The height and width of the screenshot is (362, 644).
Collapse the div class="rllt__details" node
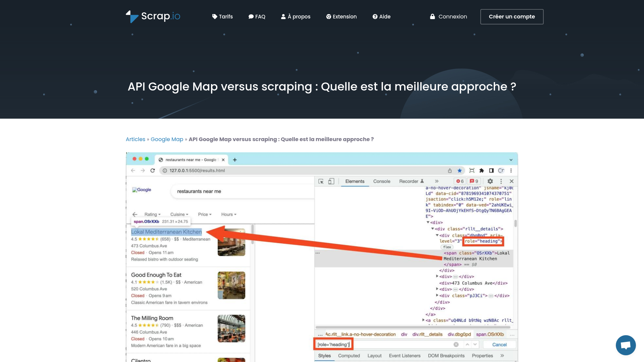coord(433,229)
